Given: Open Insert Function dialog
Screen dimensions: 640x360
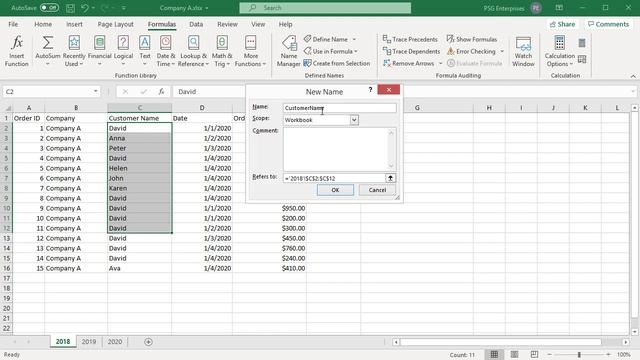Looking at the screenshot, I should (17, 51).
